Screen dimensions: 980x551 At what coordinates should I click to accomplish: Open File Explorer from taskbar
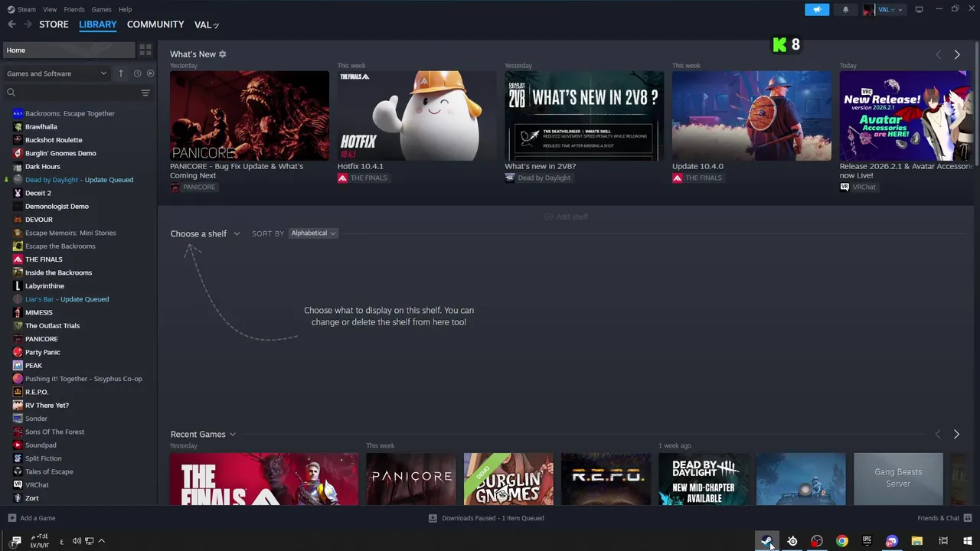(x=916, y=541)
